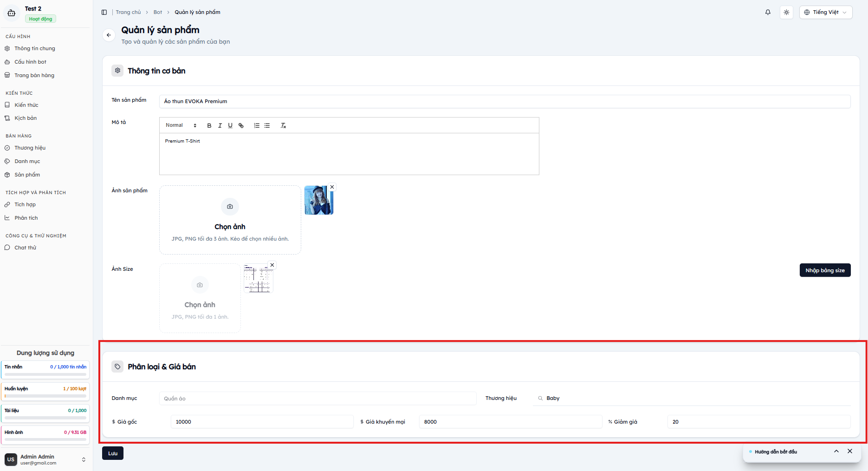Click Chọn ảnh in Ảnh Size area
The height and width of the screenshot is (471, 868).
coord(200,298)
